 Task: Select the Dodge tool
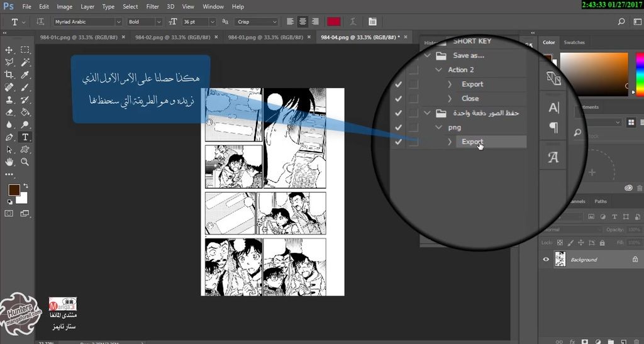[25, 125]
